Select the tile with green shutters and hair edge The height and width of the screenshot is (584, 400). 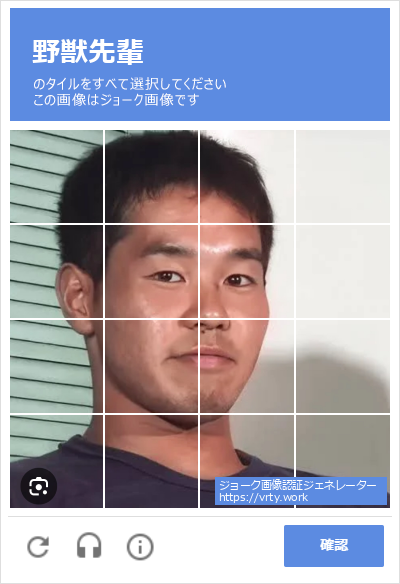tap(57, 177)
